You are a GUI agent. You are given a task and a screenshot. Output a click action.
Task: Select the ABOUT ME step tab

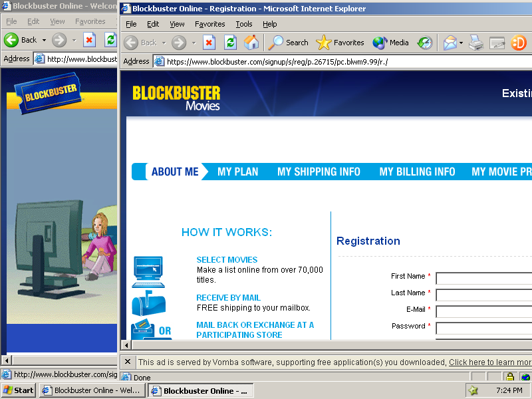175,172
